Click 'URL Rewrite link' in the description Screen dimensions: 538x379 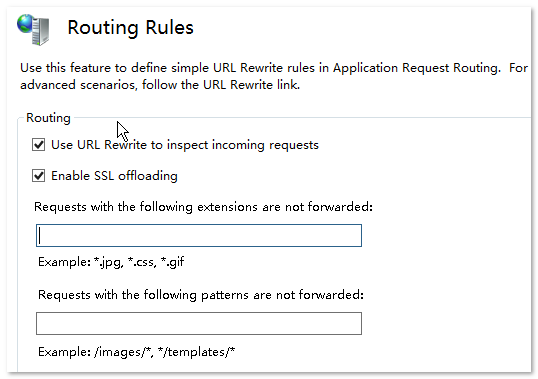251,84
